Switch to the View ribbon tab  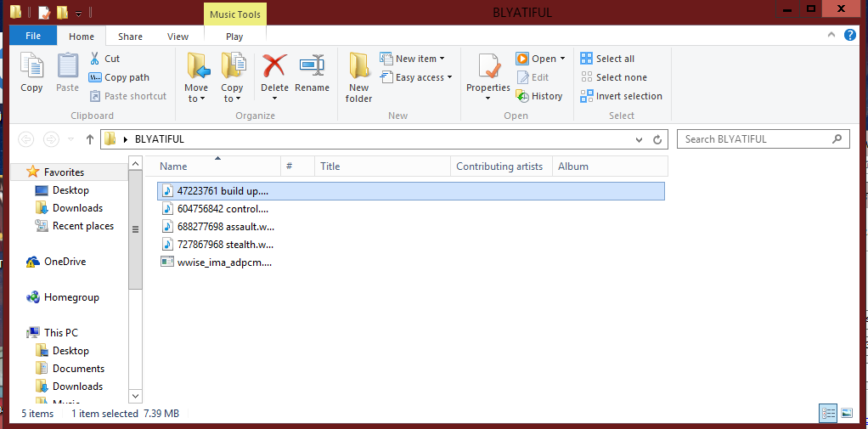pos(178,37)
